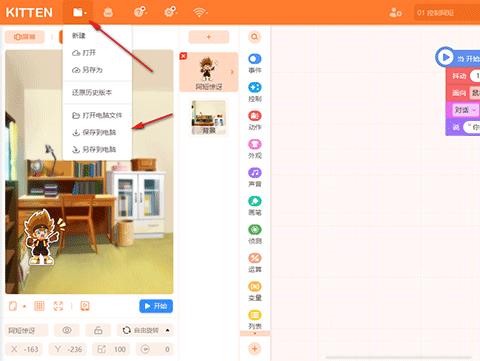Open the help gear icon with question mark
The height and width of the screenshot is (361, 480).
140,13
